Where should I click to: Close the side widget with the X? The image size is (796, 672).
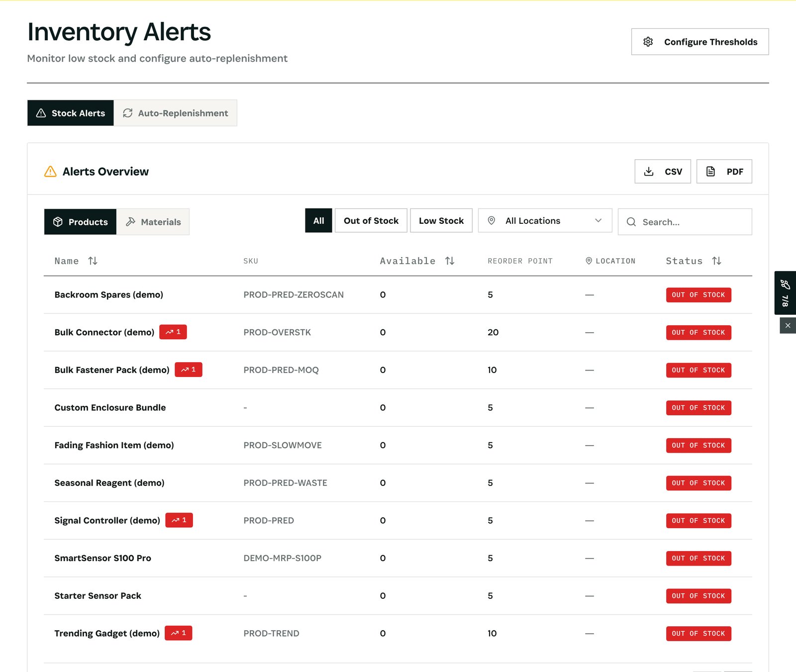tap(788, 325)
